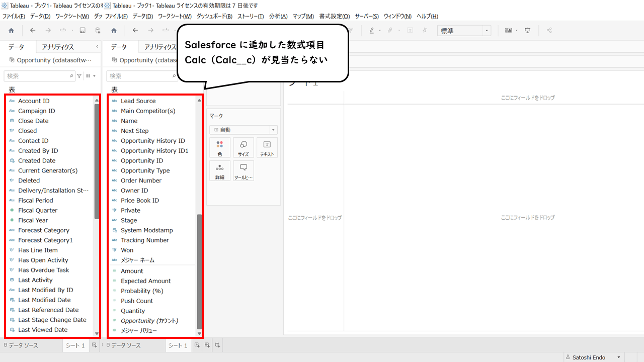Click the pin axis toolbar icon
Screen dimensions: 644x362
tap(425, 30)
